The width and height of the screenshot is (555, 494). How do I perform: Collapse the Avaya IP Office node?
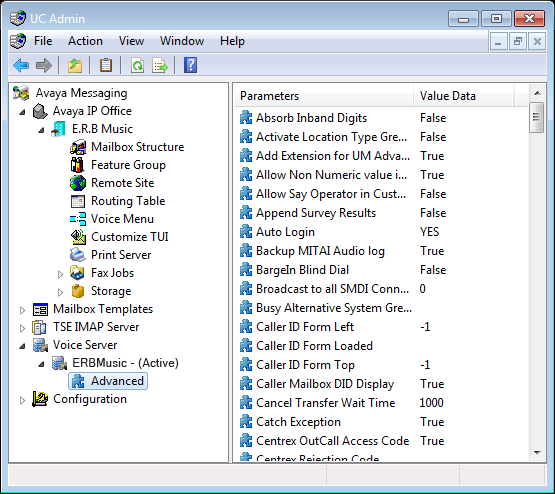[x=22, y=112]
